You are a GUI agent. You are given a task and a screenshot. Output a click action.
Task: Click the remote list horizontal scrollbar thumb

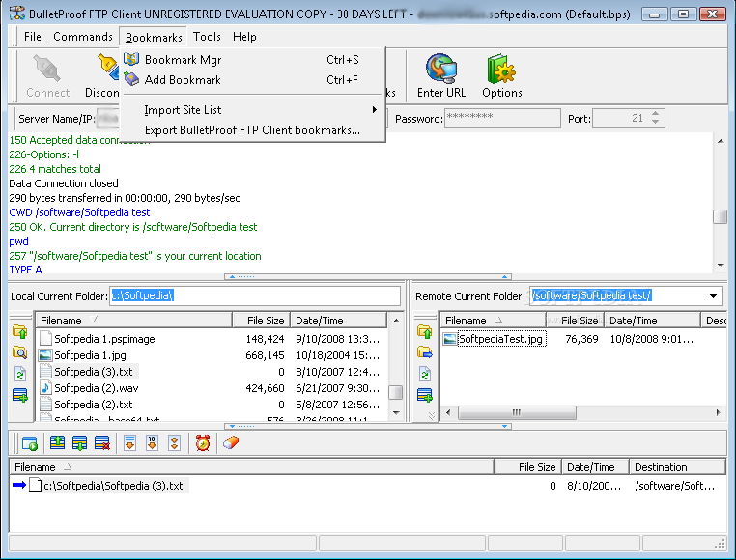pos(517,412)
